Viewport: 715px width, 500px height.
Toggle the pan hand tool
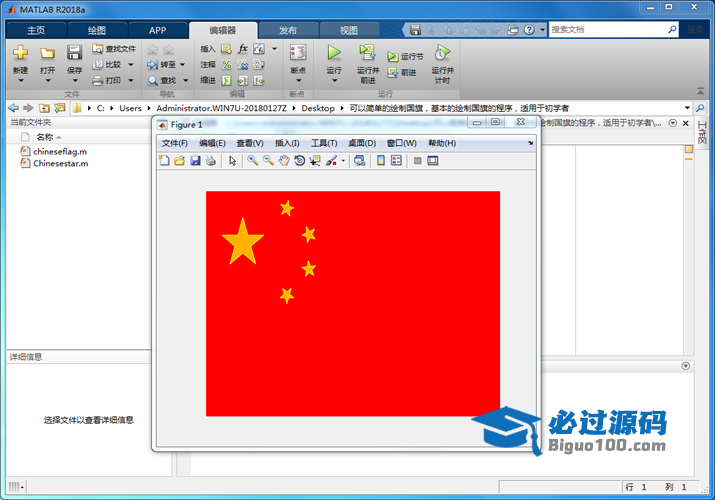(284, 160)
